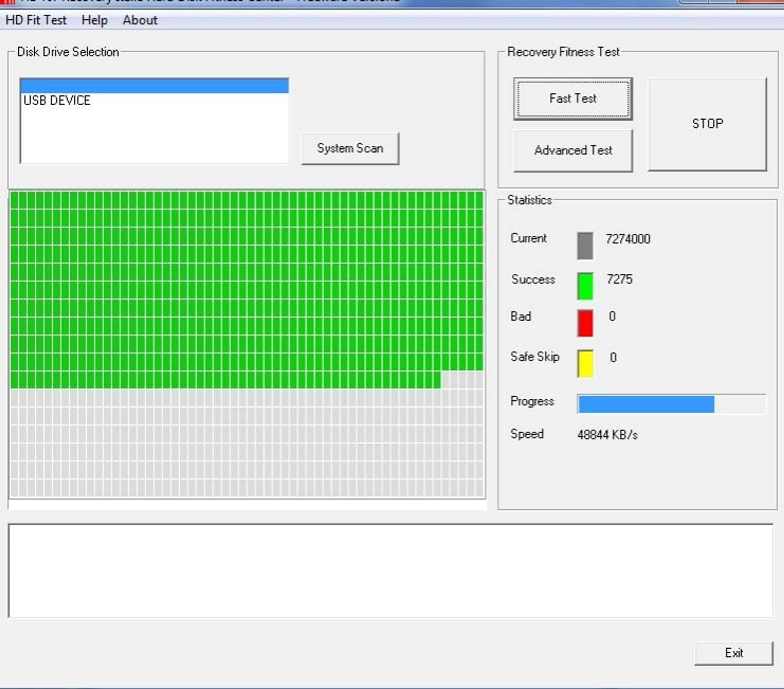This screenshot has width=784, height=689.
Task: Click the Exit button
Action: 734,653
